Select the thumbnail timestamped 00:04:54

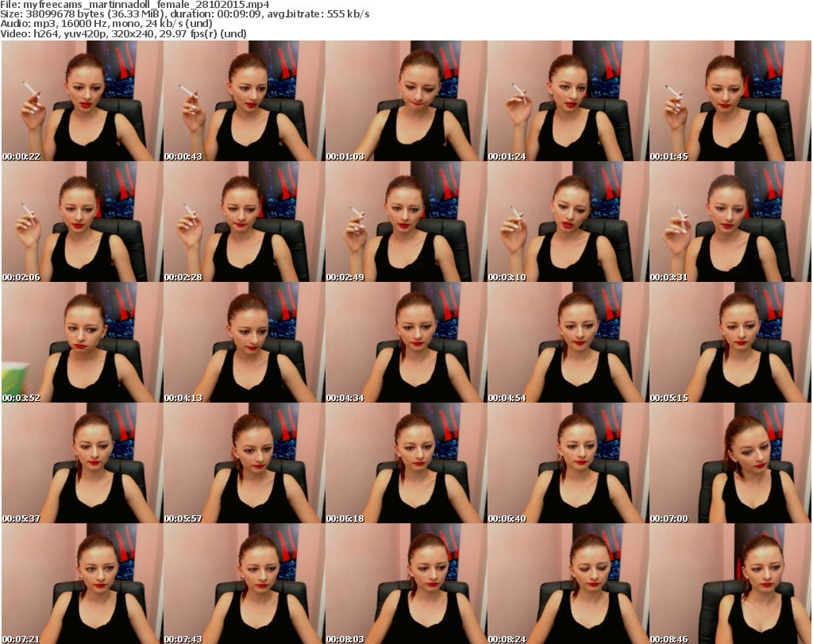point(568,343)
